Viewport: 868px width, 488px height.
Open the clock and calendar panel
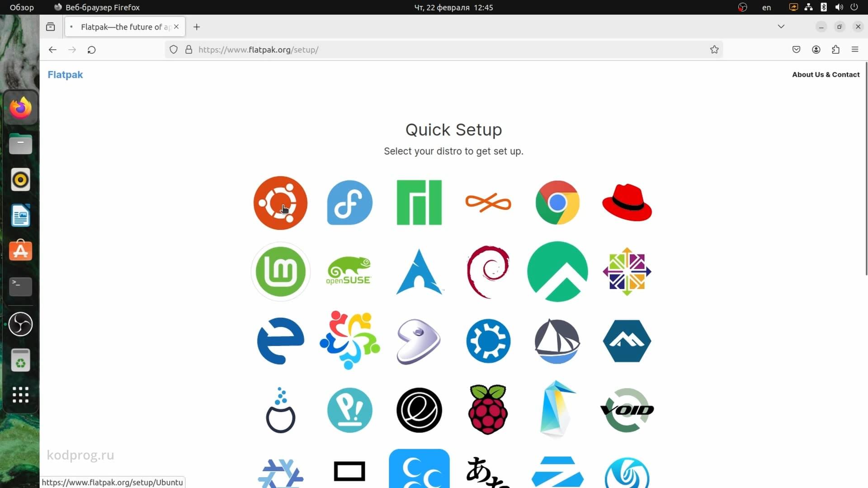[x=453, y=7]
